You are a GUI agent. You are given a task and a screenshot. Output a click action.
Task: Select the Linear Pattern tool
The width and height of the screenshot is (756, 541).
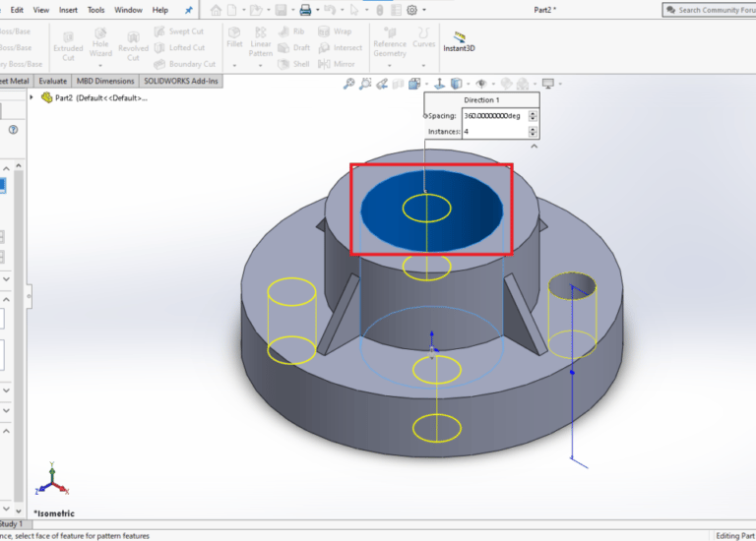(260, 42)
